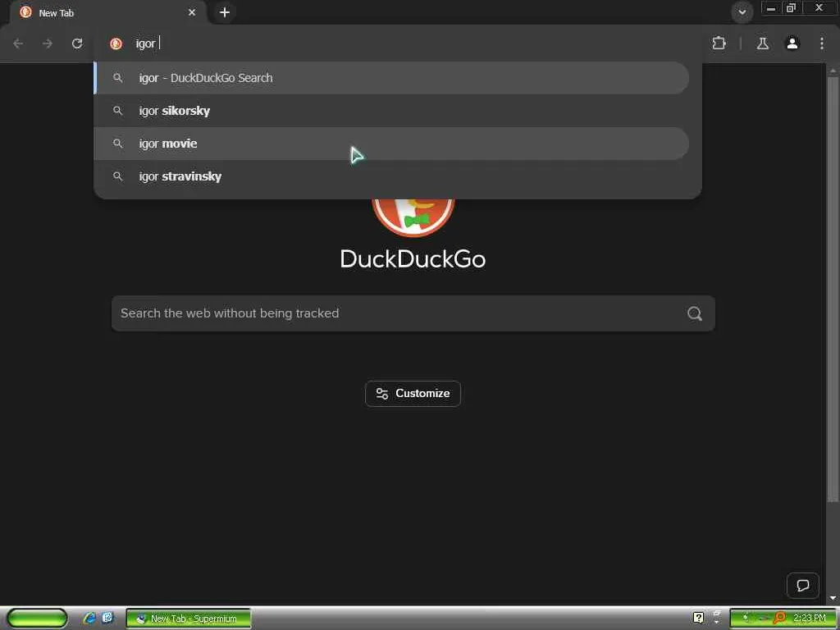Open the Labs flask icon
The width and height of the screenshot is (840, 630).
point(763,43)
